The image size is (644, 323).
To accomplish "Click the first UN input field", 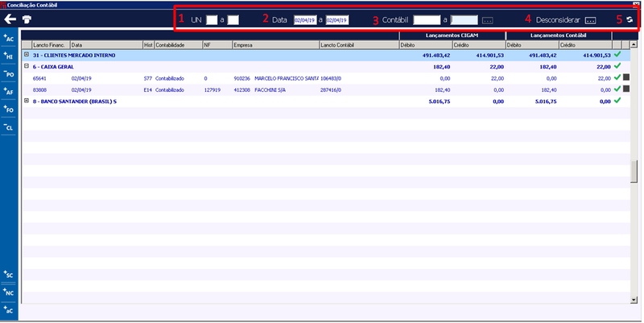I will coord(212,19).
